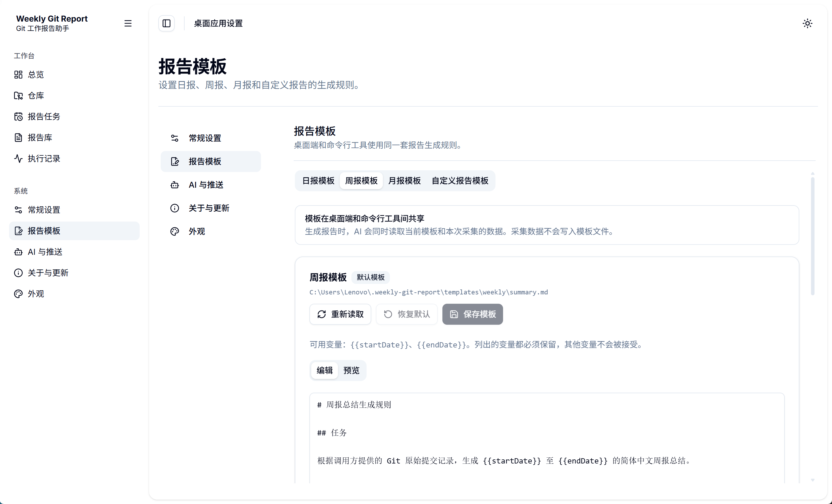The image size is (832, 504).
Task: Click the left sidebar 关于与更新 info icon
Action: click(18, 273)
